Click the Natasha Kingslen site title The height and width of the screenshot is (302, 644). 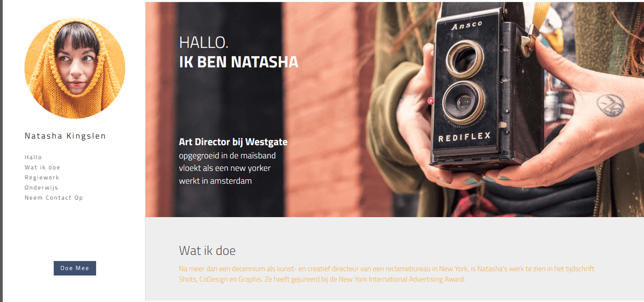click(x=65, y=136)
